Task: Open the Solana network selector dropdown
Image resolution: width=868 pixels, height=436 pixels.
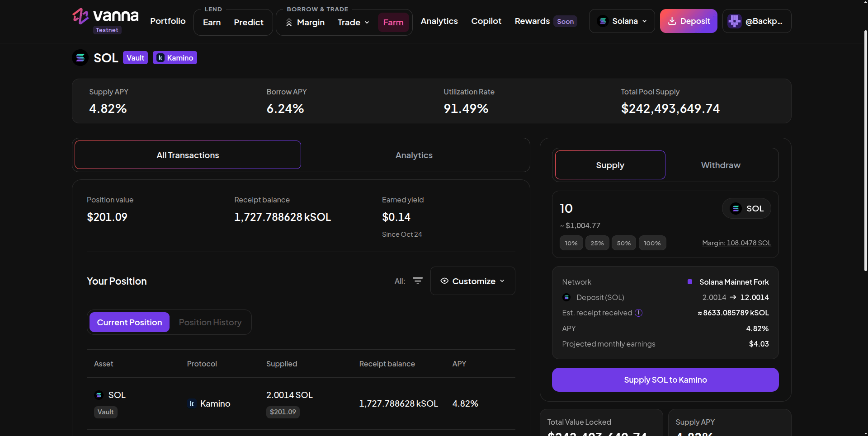Action: tap(622, 21)
